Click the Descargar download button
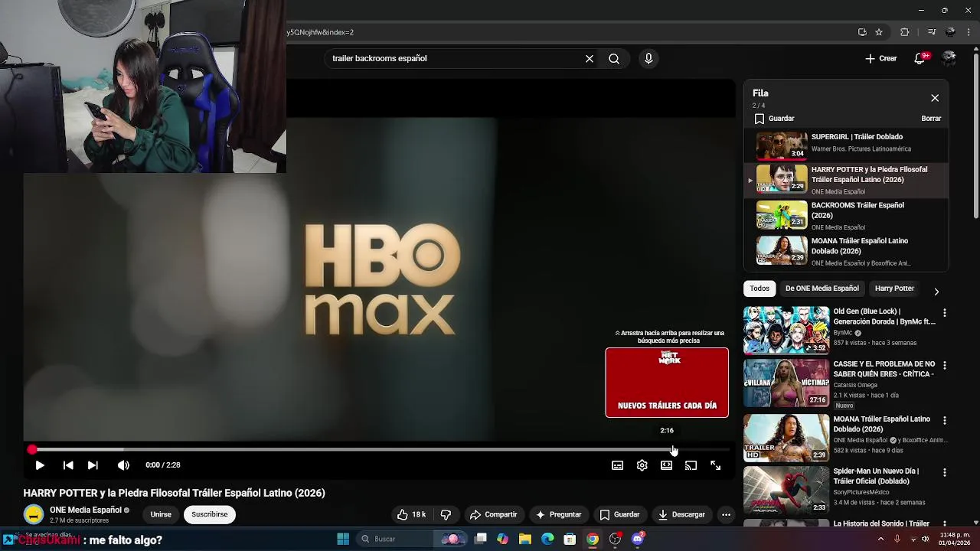The width and height of the screenshot is (980, 551). coord(681,514)
